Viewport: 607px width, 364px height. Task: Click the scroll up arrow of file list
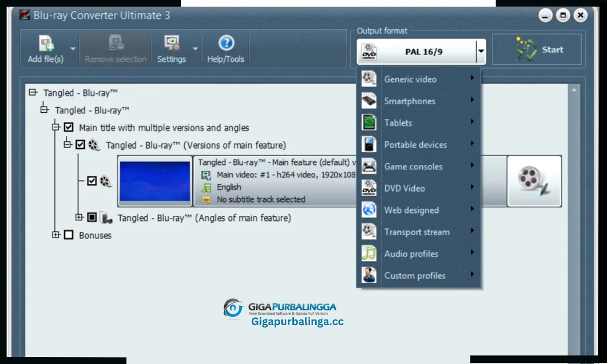click(x=574, y=90)
